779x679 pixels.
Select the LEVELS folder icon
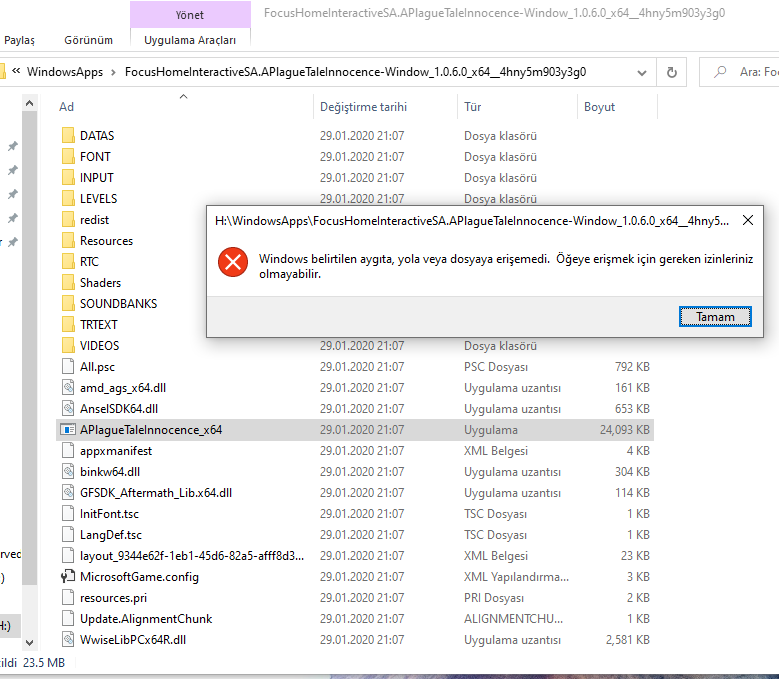[x=68, y=198]
